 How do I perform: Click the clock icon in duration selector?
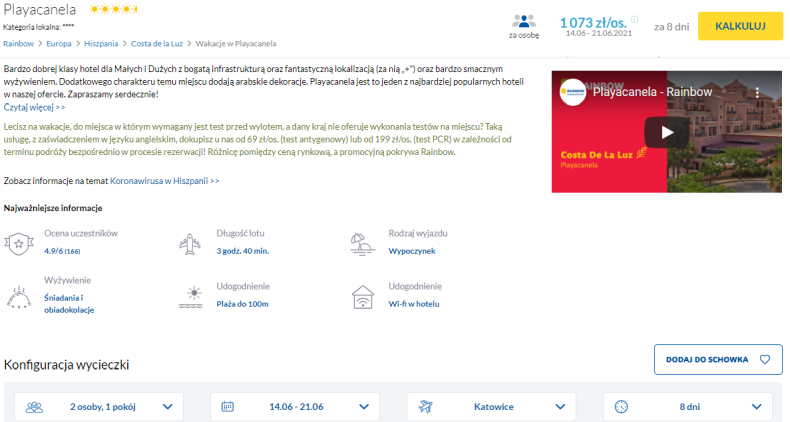621,406
